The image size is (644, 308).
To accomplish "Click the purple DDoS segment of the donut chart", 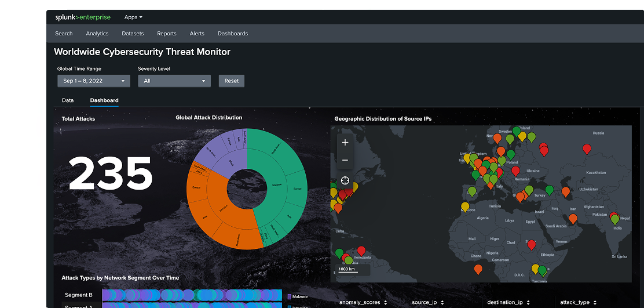I will [x=230, y=162].
